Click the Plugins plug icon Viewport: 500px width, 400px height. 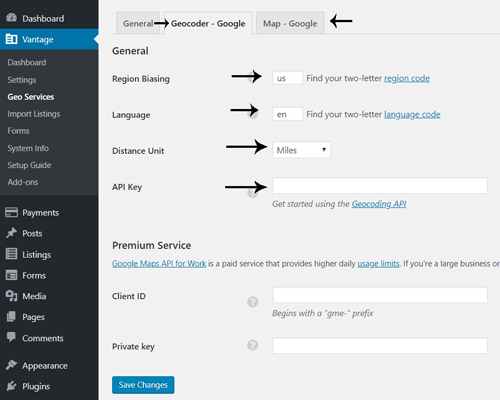pos(11,386)
